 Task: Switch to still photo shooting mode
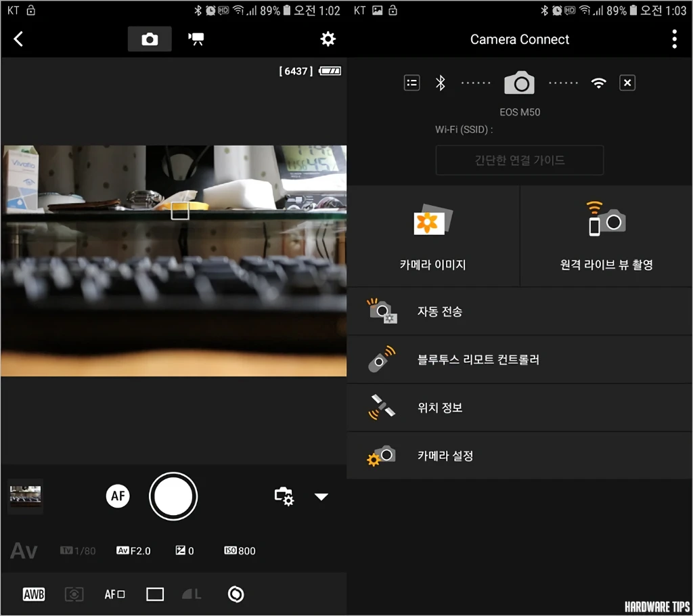point(150,39)
